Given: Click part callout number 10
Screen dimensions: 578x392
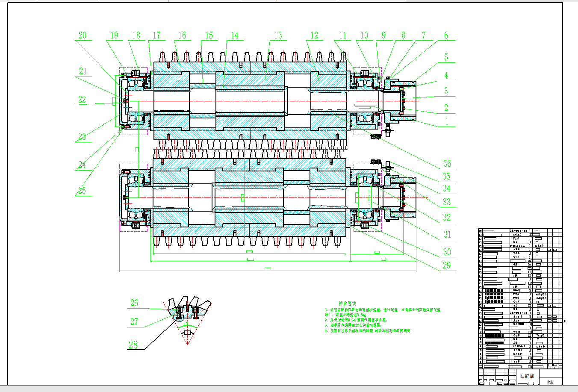Looking at the screenshot, I should (364, 35).
